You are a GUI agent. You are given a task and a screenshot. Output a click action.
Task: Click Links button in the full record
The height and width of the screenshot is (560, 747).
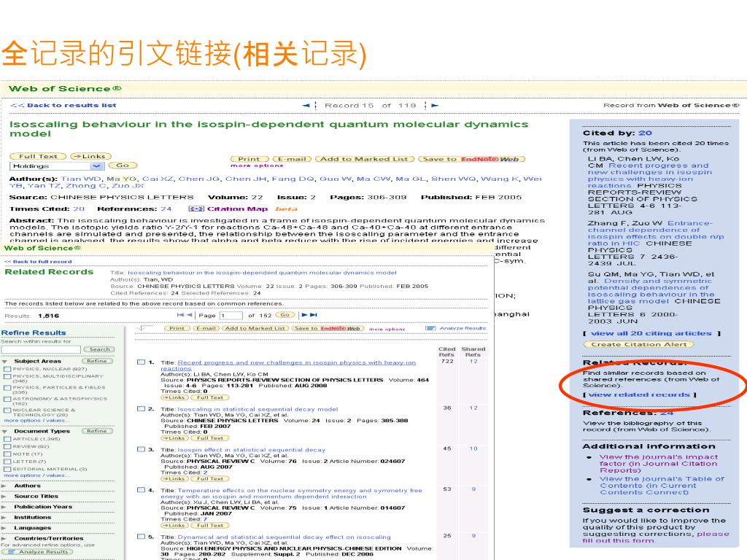click(90, 156)
